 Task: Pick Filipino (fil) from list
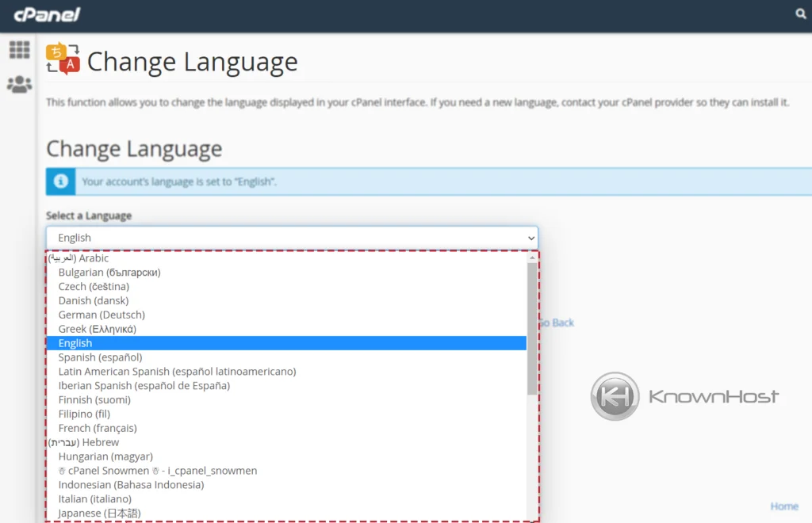(286, 414)
